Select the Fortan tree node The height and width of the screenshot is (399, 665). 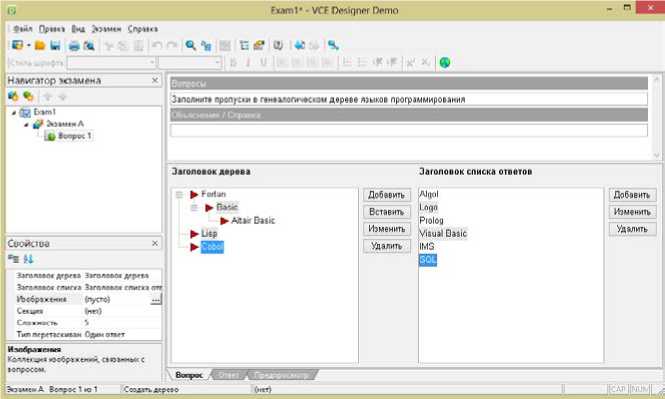213,194
